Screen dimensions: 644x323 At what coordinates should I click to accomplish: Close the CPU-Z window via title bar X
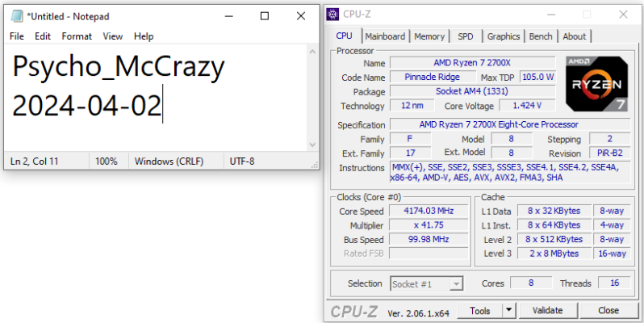pos(623,15)
